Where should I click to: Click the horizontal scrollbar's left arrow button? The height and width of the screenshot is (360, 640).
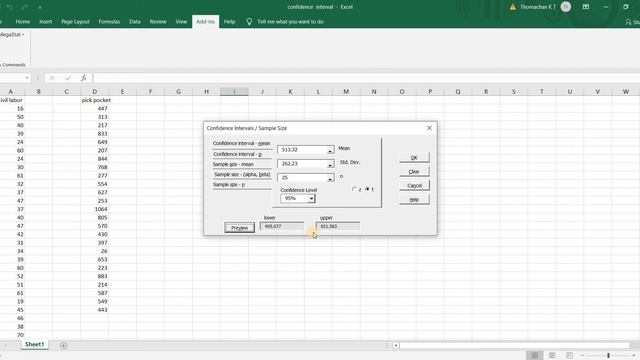point(396,345)
